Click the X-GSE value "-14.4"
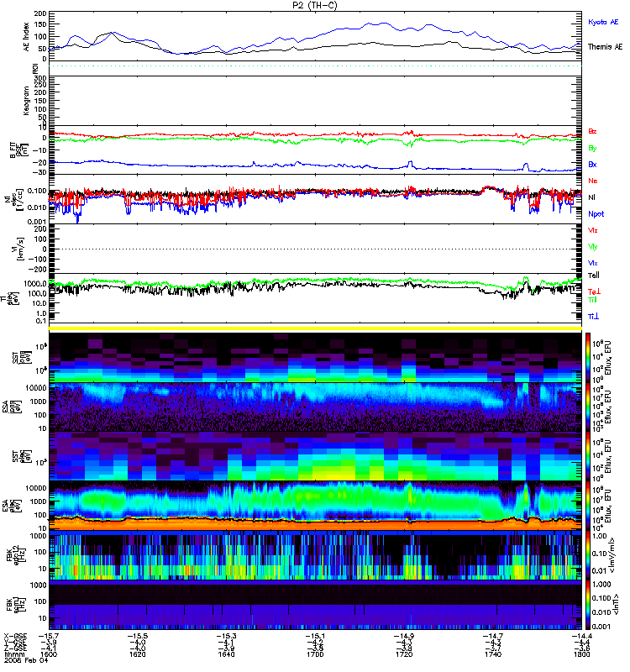Screen dimensions: 630x672 (581, 636)
